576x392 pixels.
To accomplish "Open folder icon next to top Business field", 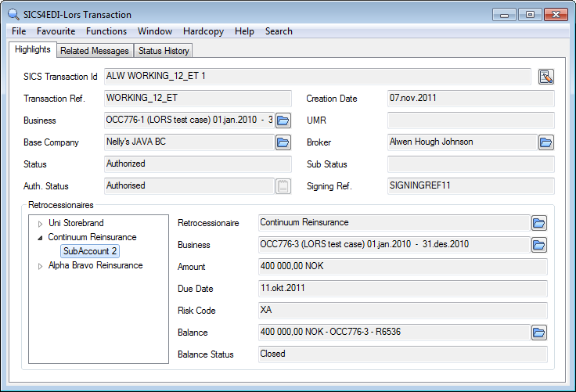I will pos(283,120).
